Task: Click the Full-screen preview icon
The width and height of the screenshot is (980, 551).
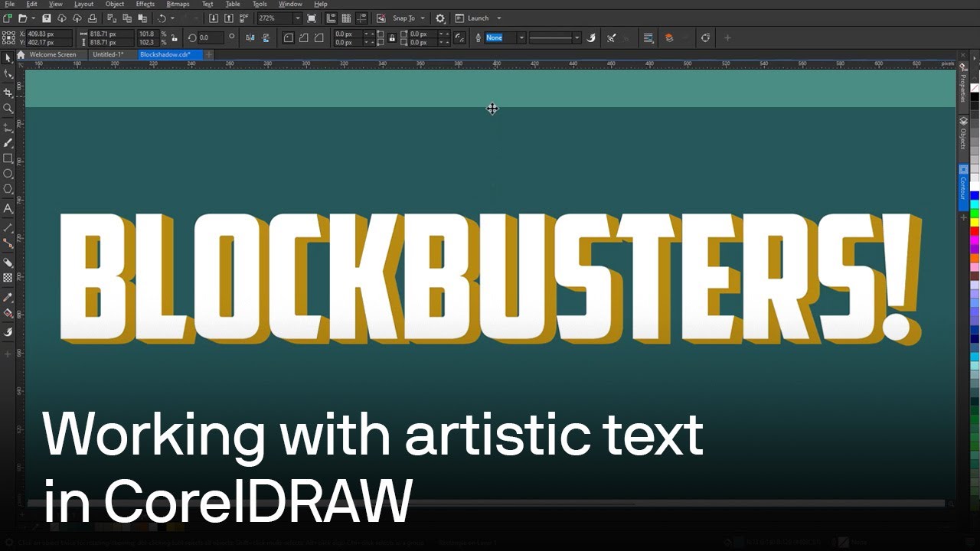Action: 312,18
